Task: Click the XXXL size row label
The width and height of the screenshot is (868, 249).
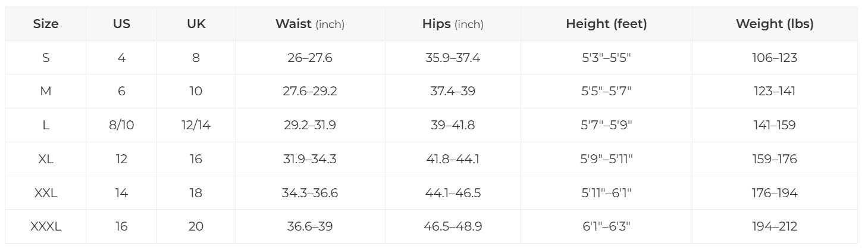Action: 46,227
